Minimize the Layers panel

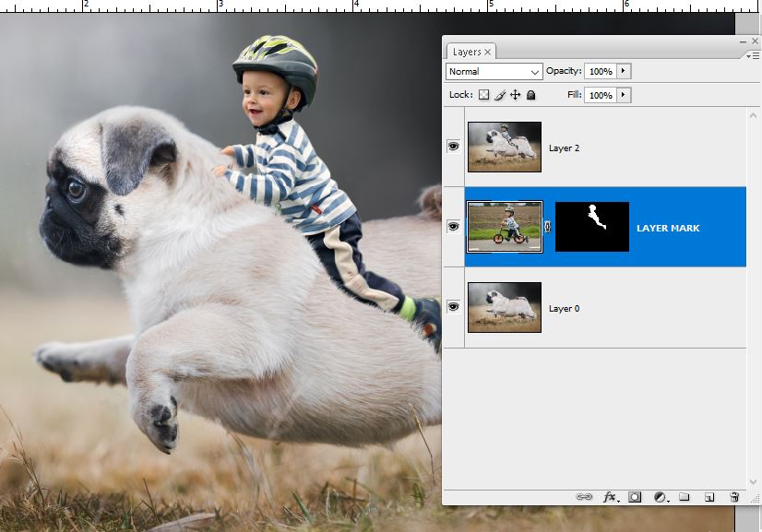coord(743,41)
